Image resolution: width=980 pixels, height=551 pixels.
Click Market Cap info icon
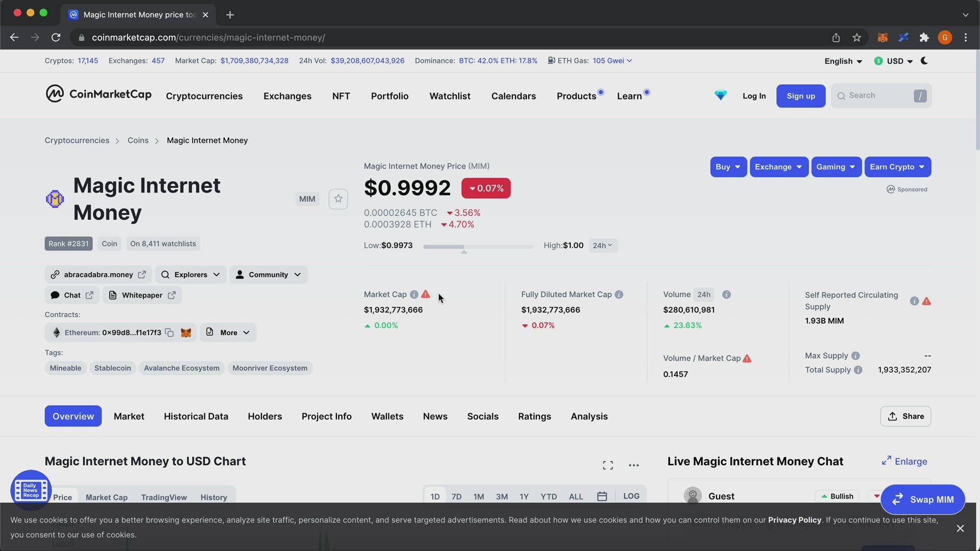pos(414,294)
